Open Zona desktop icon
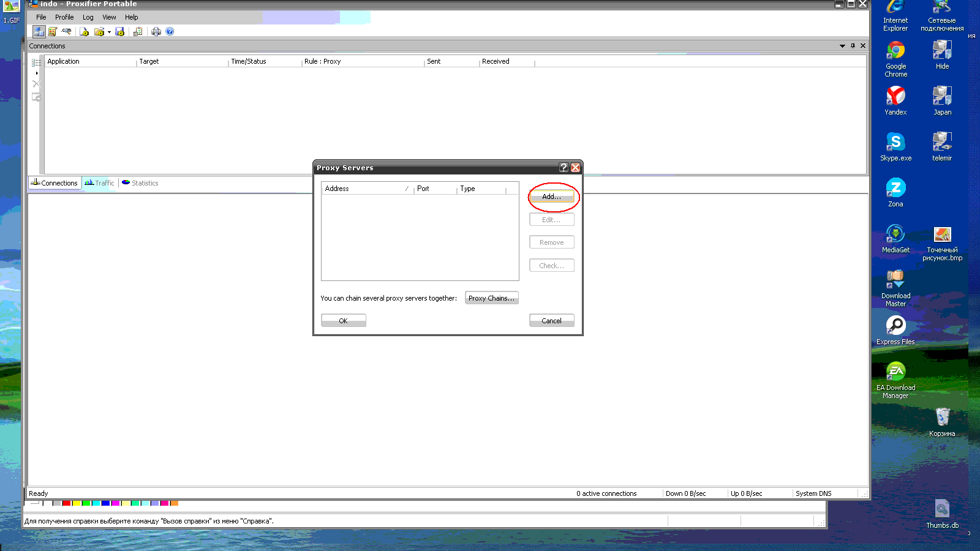 point(895,193)
